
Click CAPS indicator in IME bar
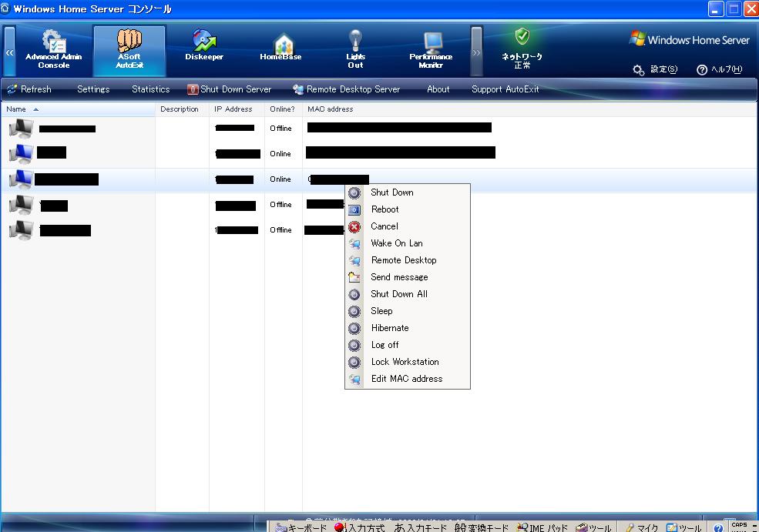click(739, 525)
